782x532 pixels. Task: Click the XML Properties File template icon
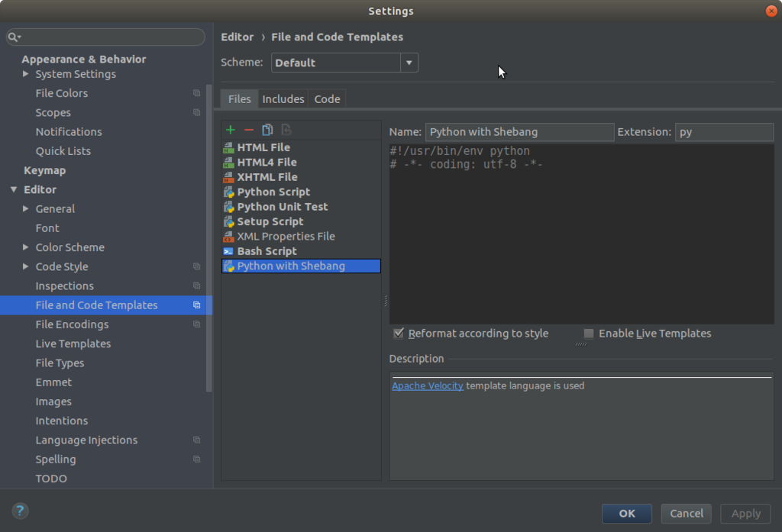coord(229,237)
